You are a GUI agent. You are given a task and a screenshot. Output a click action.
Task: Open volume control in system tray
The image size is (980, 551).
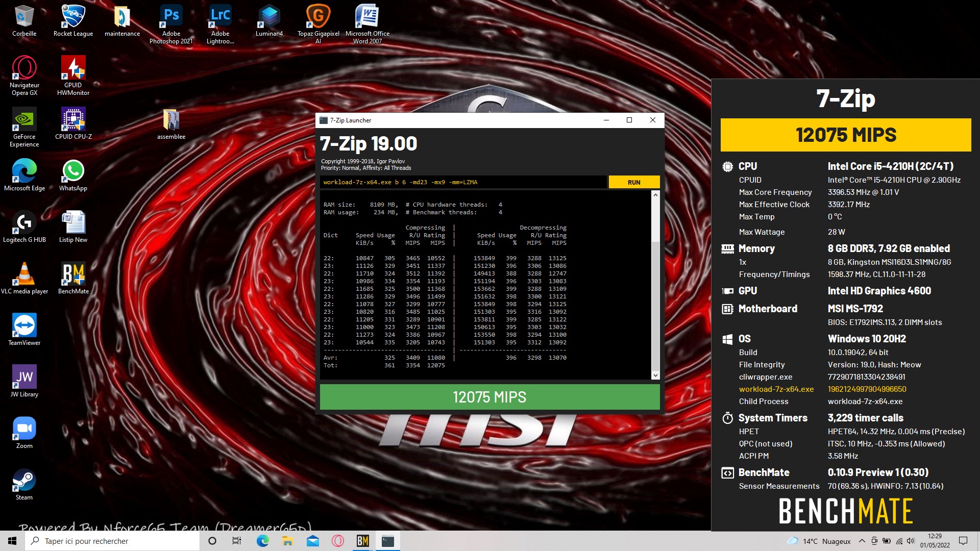pyautogui.click(x=911, y=541)
